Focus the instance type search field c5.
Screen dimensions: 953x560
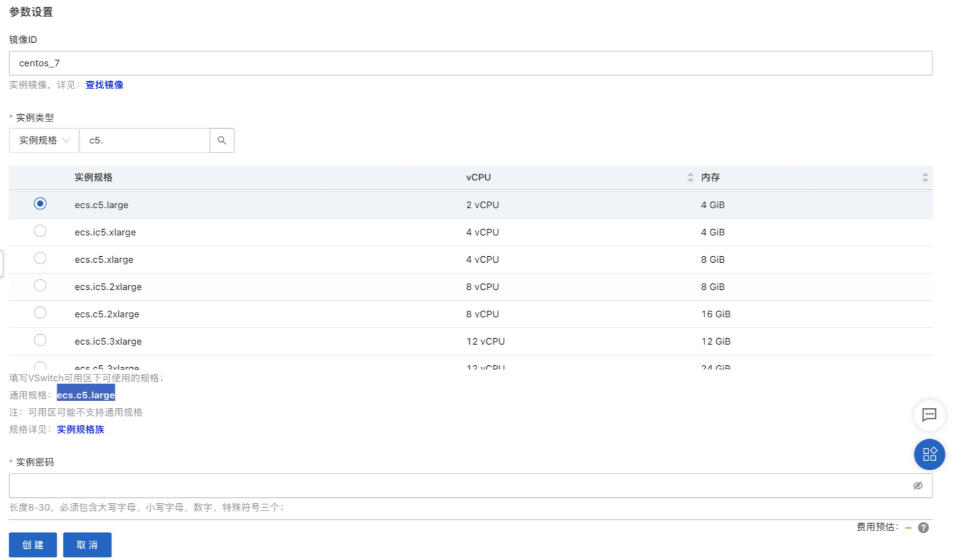(x=145, y=140)
